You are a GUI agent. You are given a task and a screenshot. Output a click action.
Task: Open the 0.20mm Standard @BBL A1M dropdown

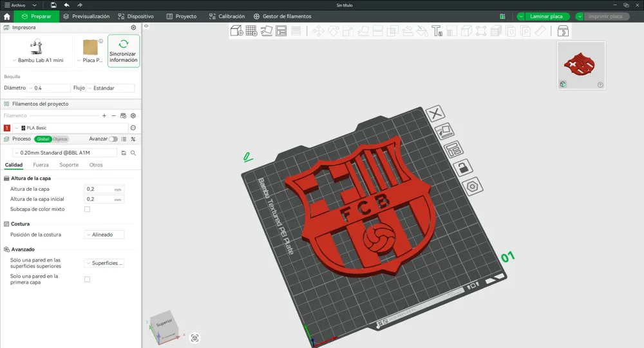click(64, 153)
